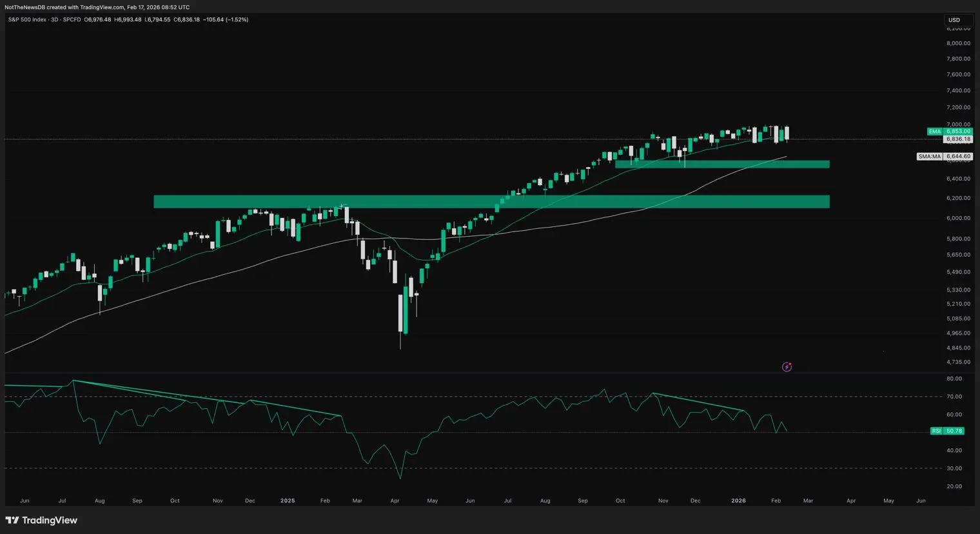This screenshot has width=980, height=534.
Task: Click the green EMA tag on price axis
Action: pos(935,132)
